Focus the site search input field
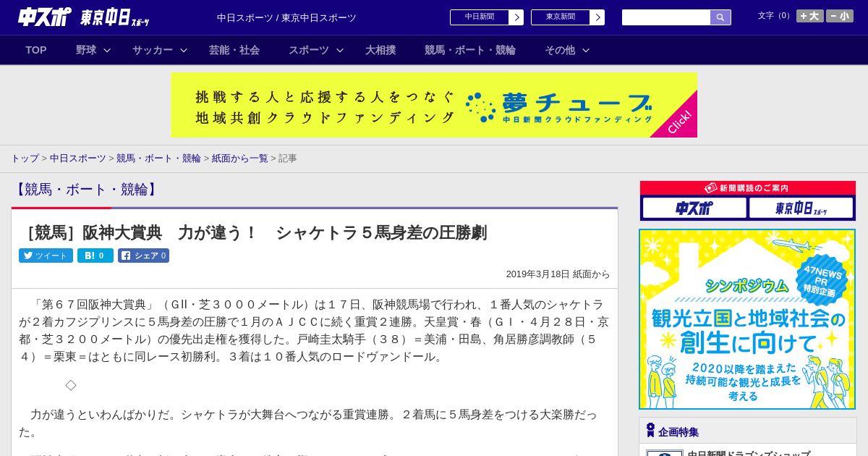Screen dimensions: 868x456 (x=666, y=17)
